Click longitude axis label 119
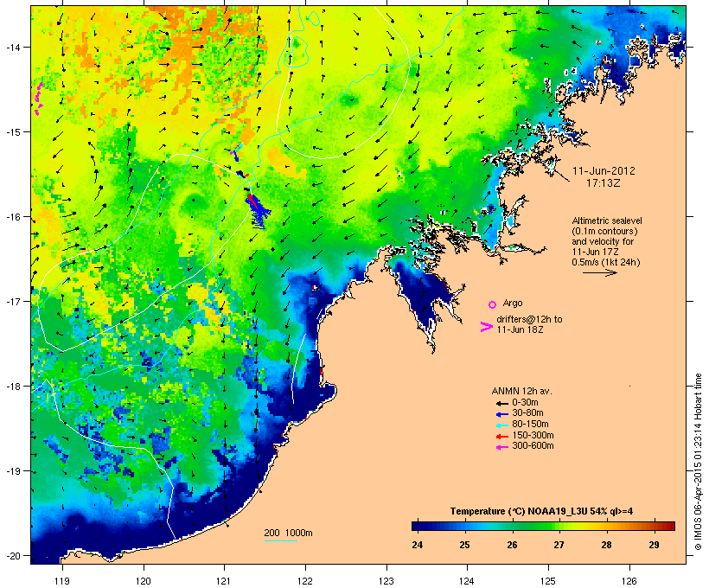The image size is (709, 588). click(62, 581)
